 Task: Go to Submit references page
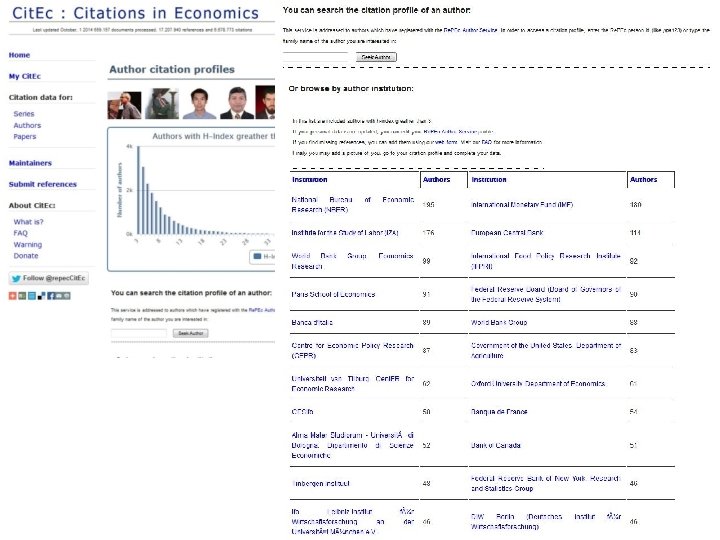43,184
